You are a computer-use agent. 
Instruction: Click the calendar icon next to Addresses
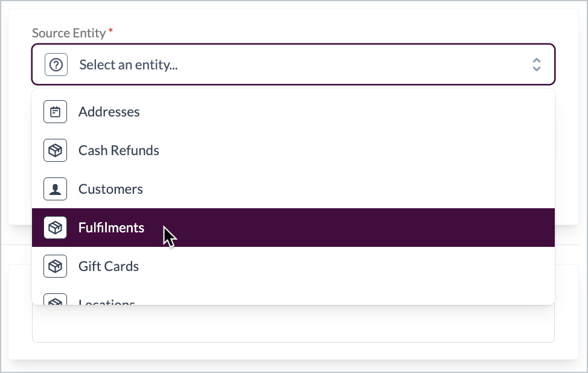[55, 112]
